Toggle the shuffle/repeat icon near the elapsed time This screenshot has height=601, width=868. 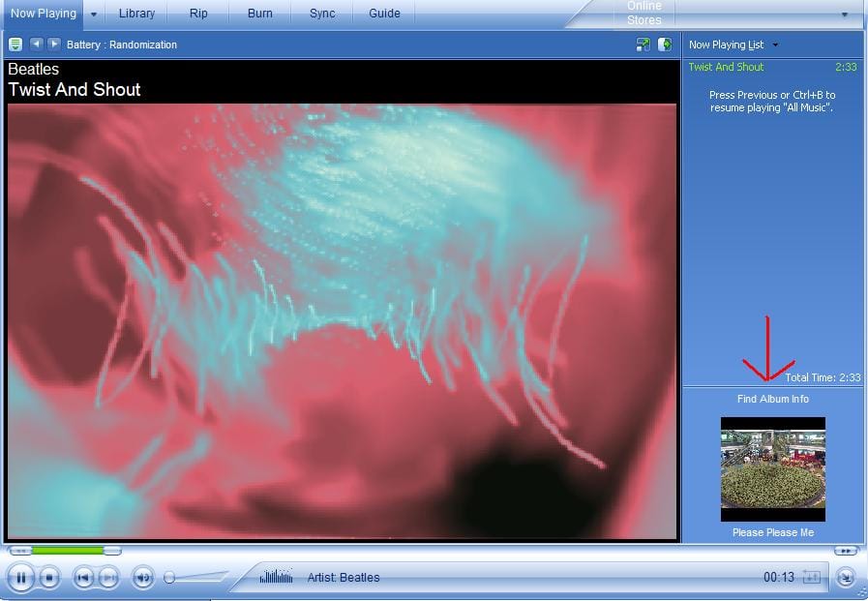[811, 577]
